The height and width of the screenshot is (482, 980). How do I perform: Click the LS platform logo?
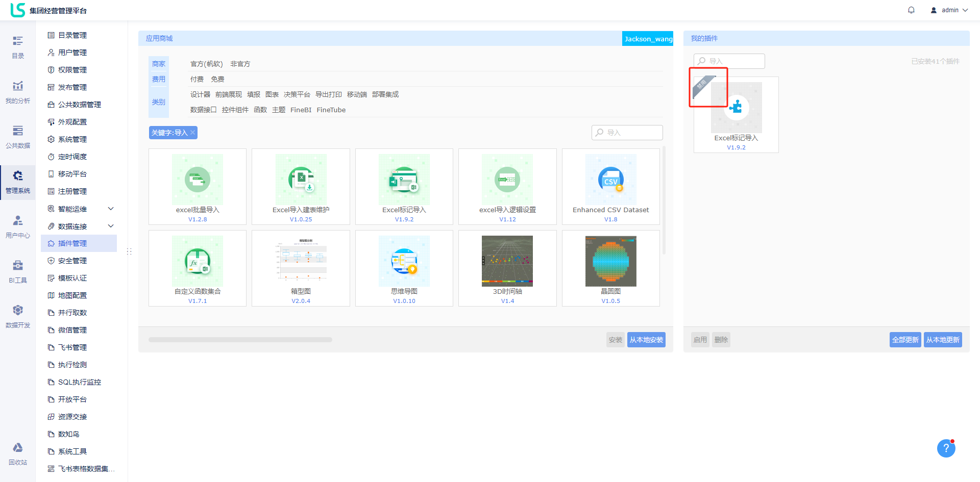(x=18, y=10)
